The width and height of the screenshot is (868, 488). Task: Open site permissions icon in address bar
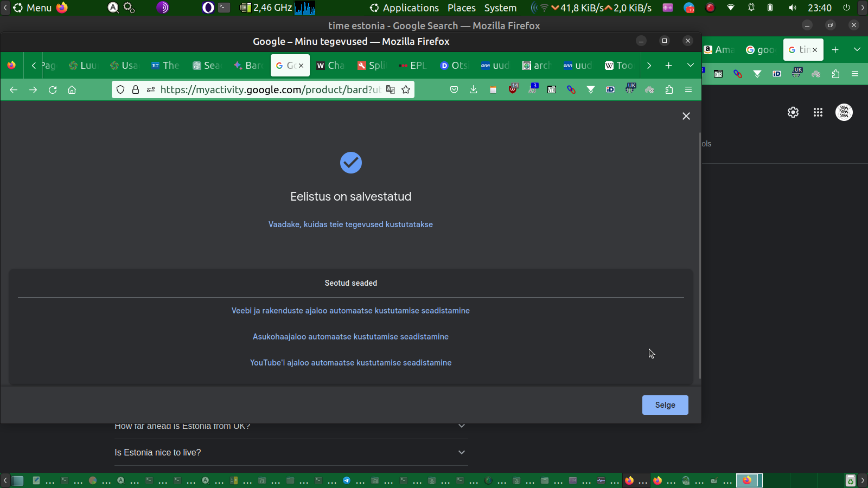151,90
